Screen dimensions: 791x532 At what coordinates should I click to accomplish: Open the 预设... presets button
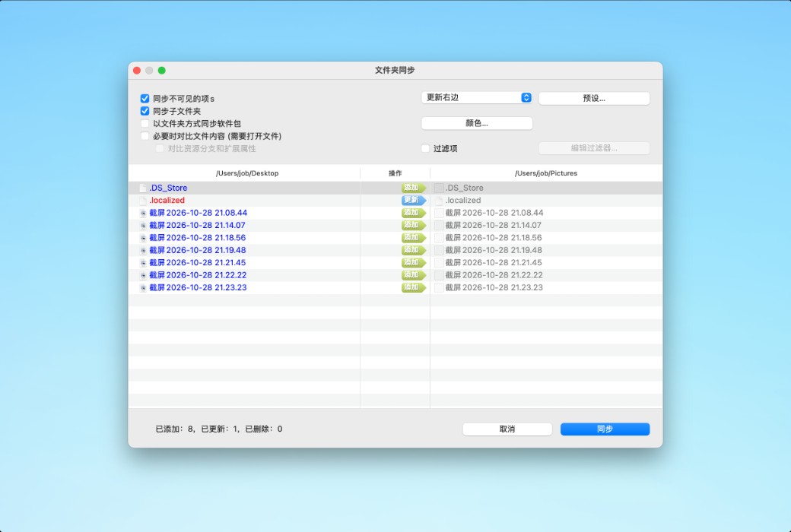click(594, 98)
